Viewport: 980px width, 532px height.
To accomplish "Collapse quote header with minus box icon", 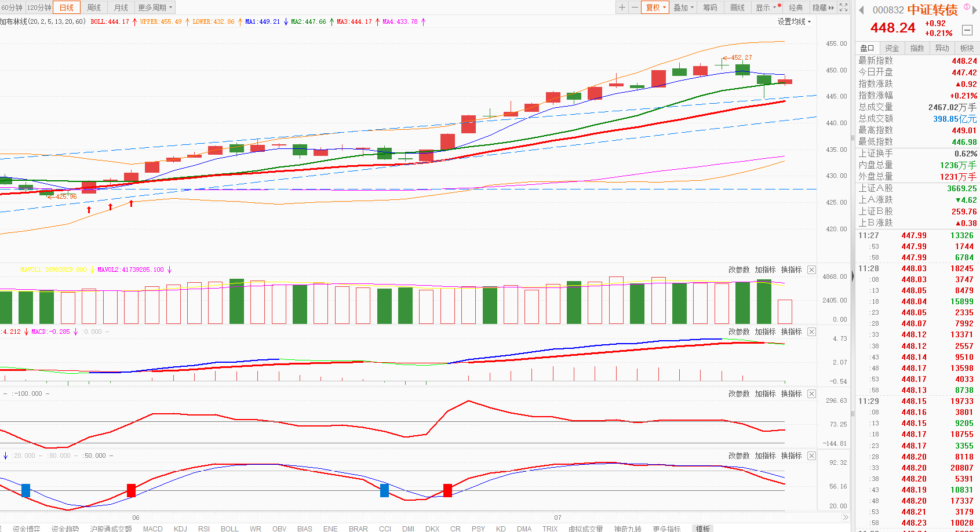I will [x=967, y=30].
